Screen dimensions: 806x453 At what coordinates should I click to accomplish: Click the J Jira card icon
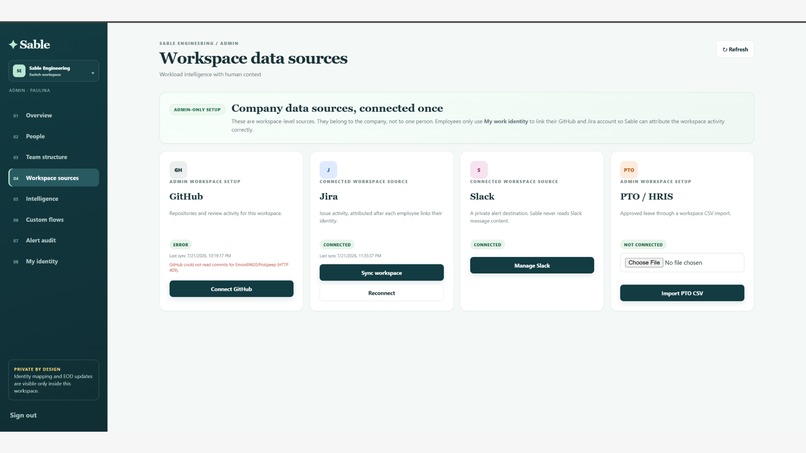point(328,170)
